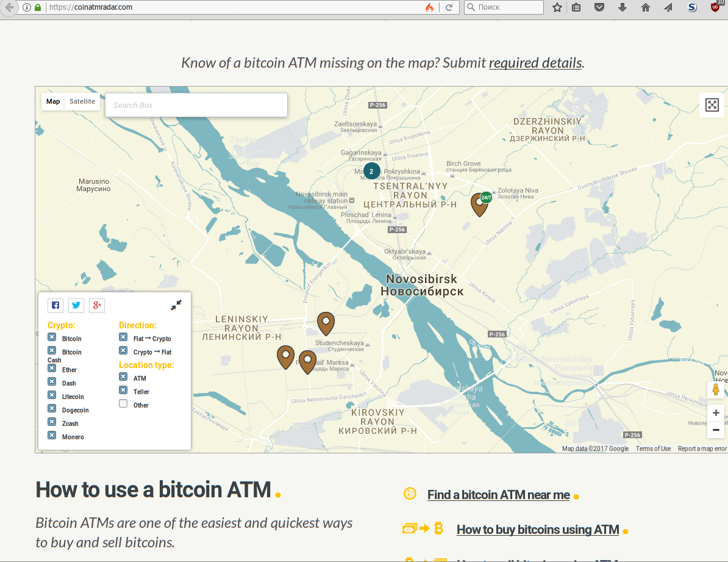Viewport: 728px width, 562px height.
Task: Focus the browser Поиск search field
Action: (x=504, y=7)
